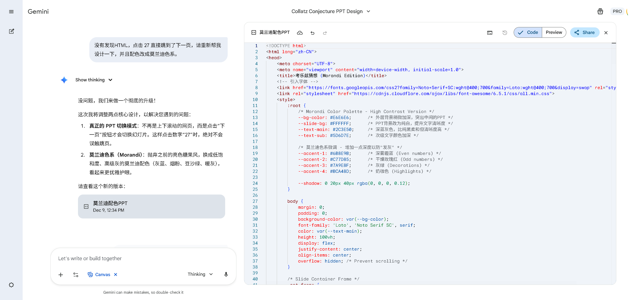Click the plus add-attachment button
The image size is (644, 300).
61,275
